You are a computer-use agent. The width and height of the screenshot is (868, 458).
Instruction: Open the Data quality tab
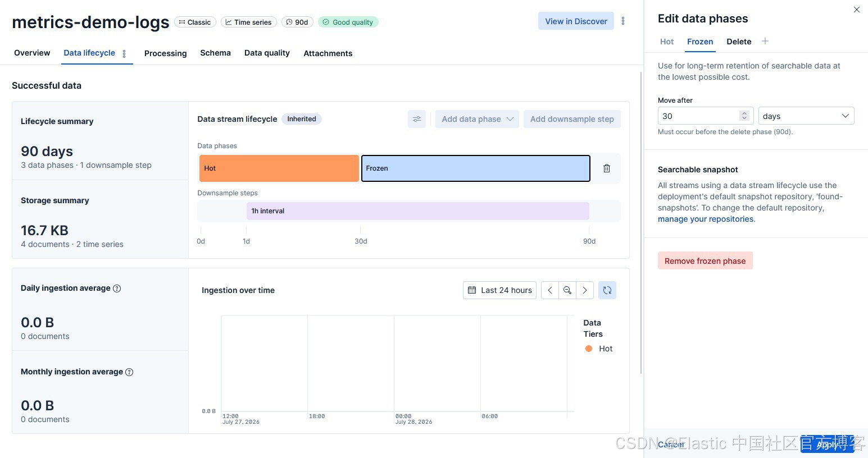[x=267, y=53]
